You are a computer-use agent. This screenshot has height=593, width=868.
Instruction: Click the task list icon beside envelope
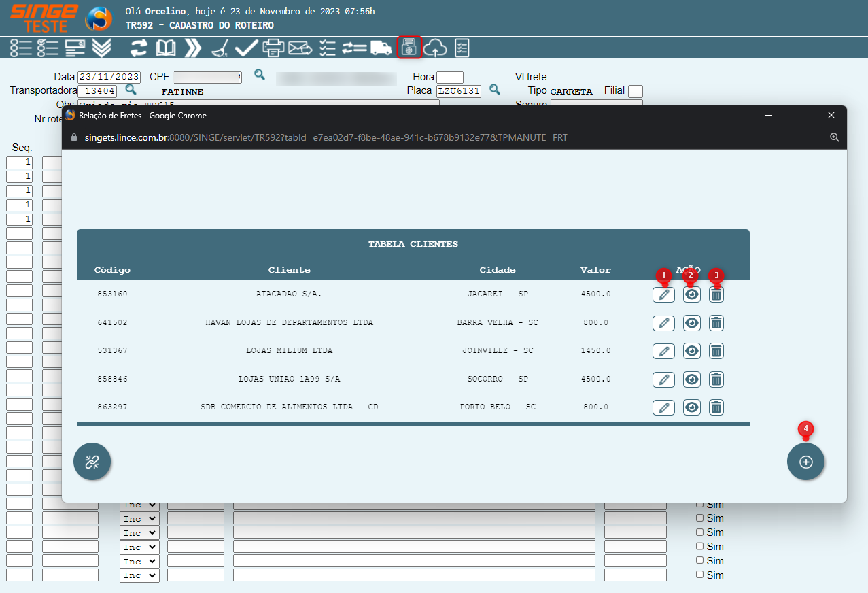pyautogui.click(x=328, y=48)
